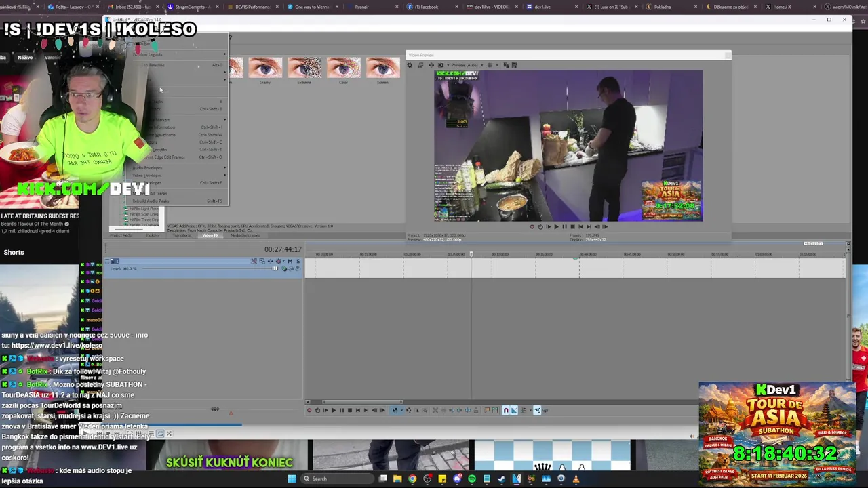
Task: Click Split Screen View icon in Video Preview
Action: coord(441,65)
